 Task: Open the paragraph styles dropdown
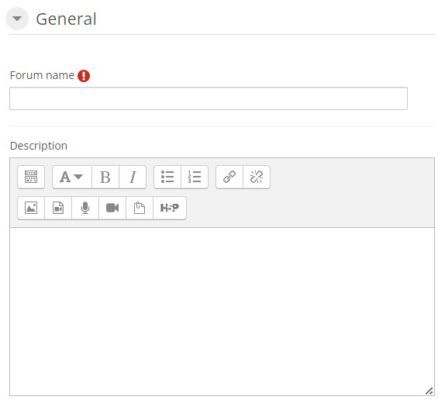pyautogui.click(x=72, y=177)
